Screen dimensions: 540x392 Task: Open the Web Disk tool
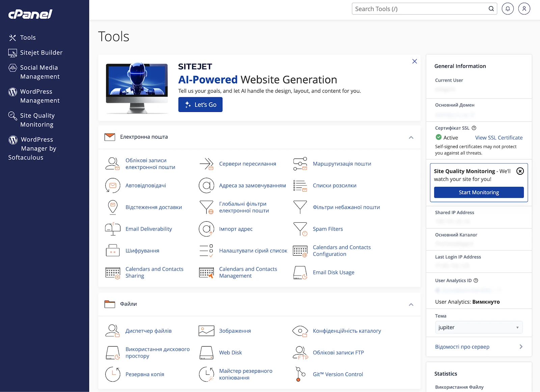point(231,353)
